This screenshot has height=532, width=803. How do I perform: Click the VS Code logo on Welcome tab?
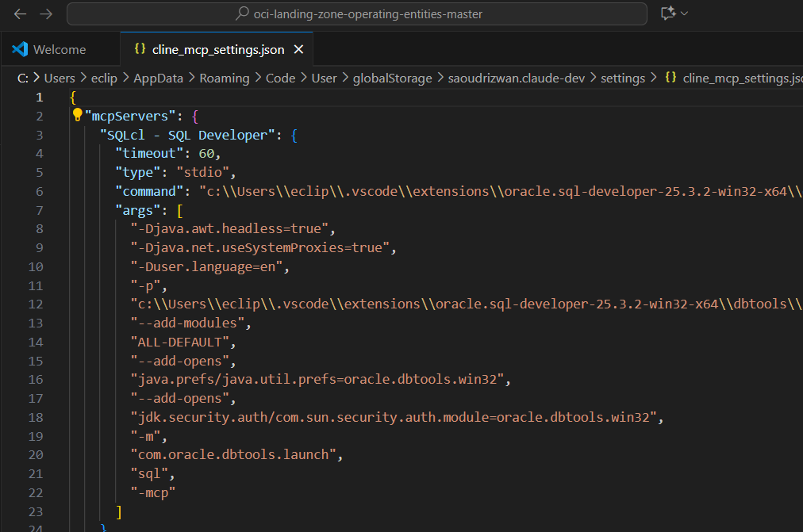[x=20, y=49]
